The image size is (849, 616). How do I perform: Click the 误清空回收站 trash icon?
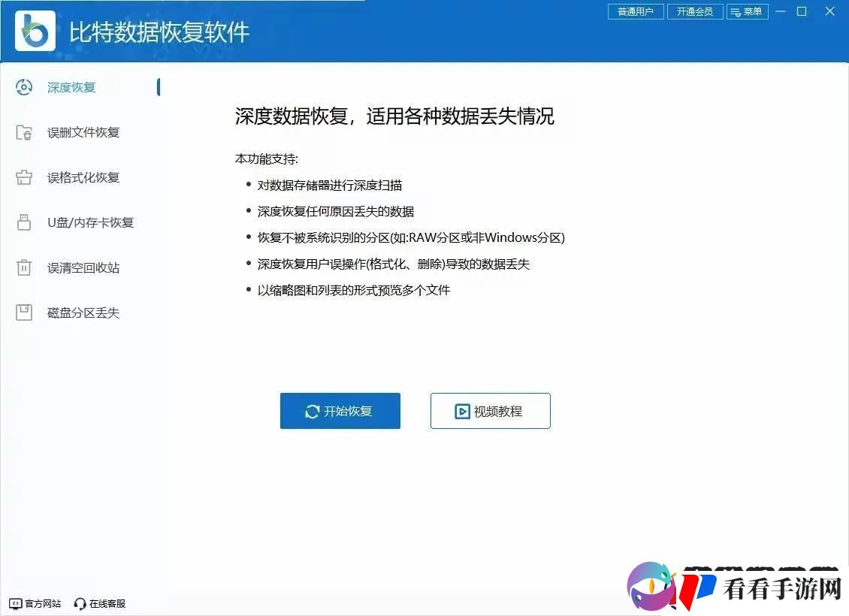click(x=24, y=267)
